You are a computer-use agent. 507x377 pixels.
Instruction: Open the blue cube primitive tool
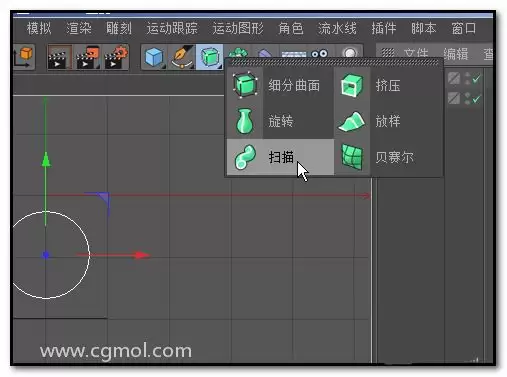coord(154,57)
